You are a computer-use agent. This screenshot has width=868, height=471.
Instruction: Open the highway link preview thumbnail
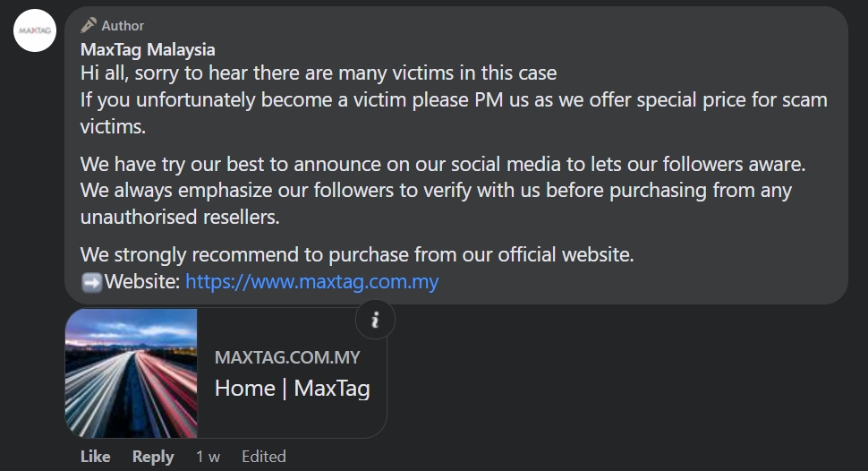tap(132, 373)
